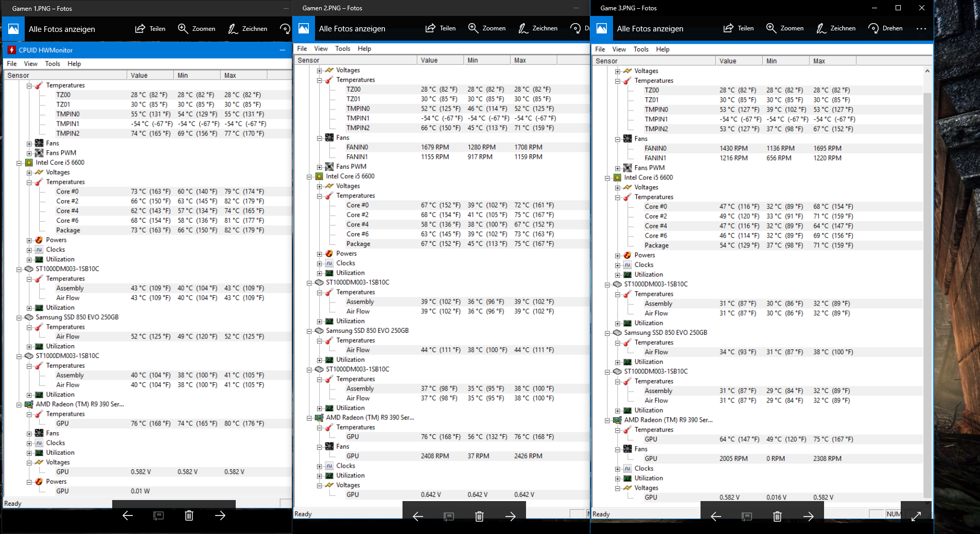The width and height of the screenshot is (980, 534).
Task: Click GPU 0.01 W power value in Gamen 1
Action: point(140,491)
